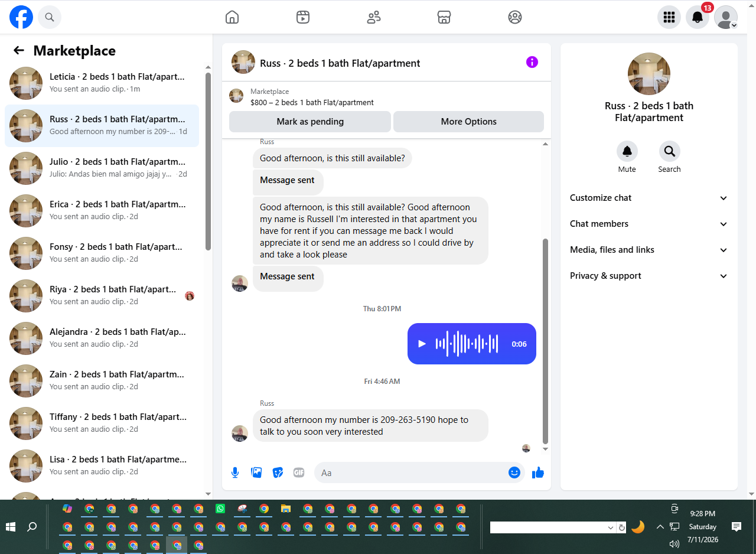Viewport: 756px width, 554px height.
Task: Select the Russ conversation in the list
Action: [x=102, y=126]
